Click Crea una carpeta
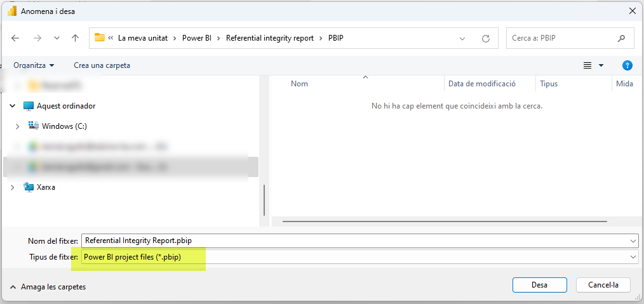 (x=102, y=65)
